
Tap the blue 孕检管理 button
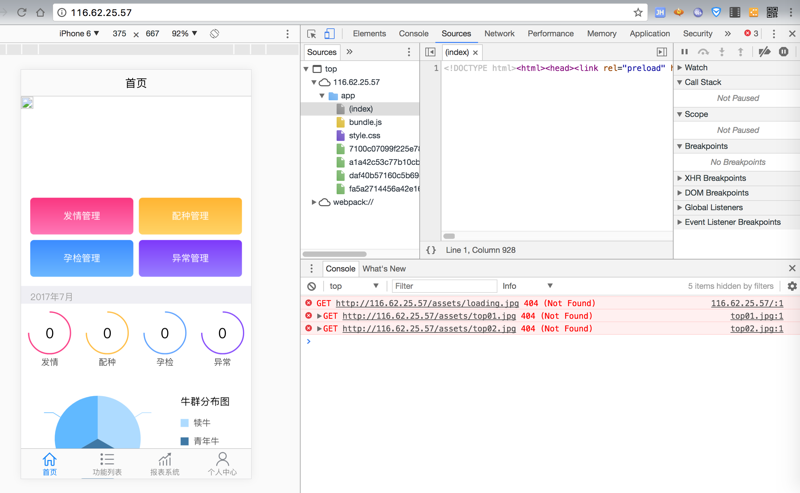point(82,258)
